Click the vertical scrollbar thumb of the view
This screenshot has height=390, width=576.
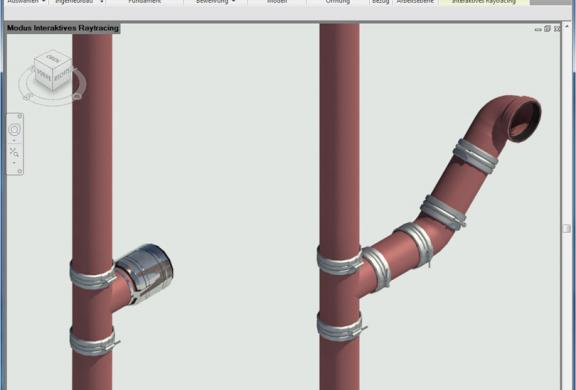(567, 228)
